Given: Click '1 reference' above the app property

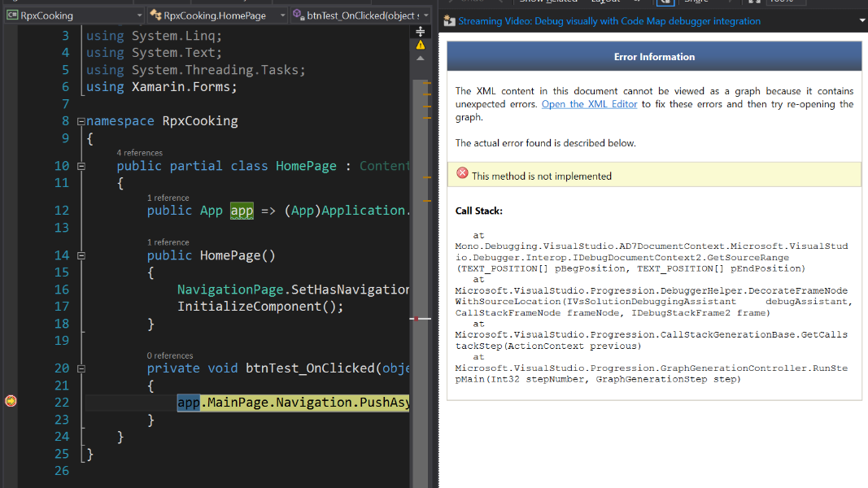Looking at the screenshot, I should pyautogui.click(x=168, y=198).
